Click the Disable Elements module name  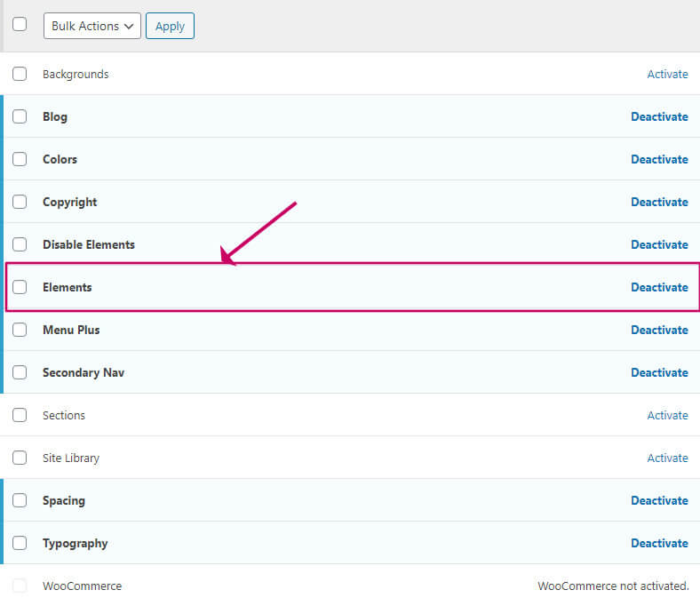(89, 244)
